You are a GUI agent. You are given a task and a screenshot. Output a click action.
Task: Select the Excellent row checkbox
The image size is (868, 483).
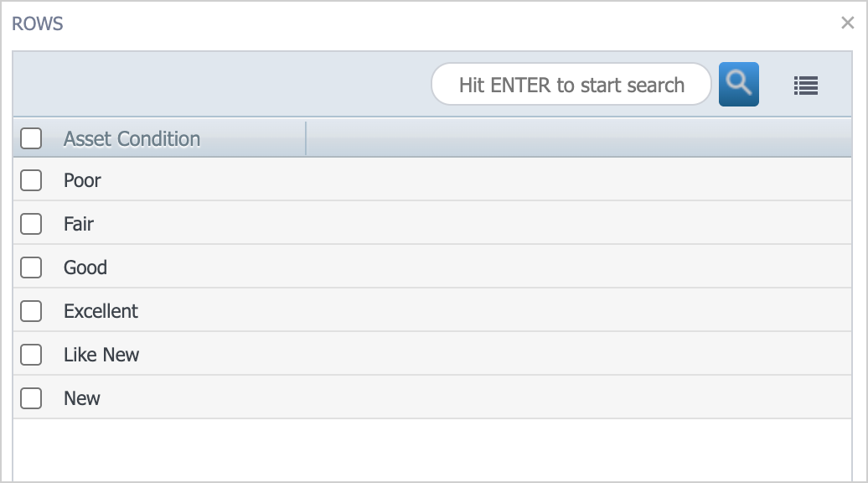pos(31,311)
